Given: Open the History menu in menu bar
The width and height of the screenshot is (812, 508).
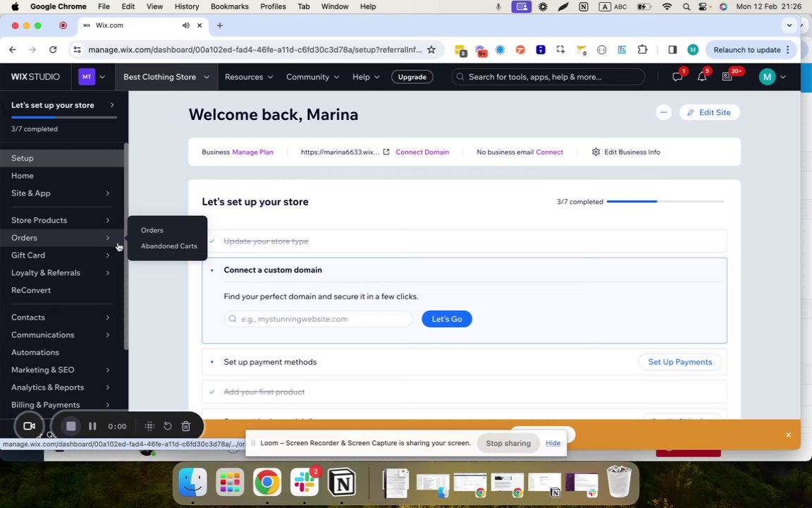Looking at the screenshot, I should pos(186,7).
